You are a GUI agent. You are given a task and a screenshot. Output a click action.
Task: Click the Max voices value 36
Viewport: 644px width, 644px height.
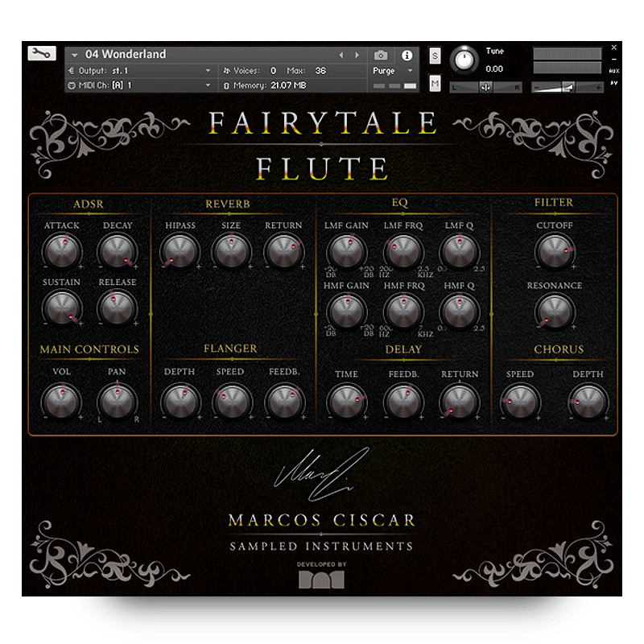pyautogui.click(x=320, y=71)
